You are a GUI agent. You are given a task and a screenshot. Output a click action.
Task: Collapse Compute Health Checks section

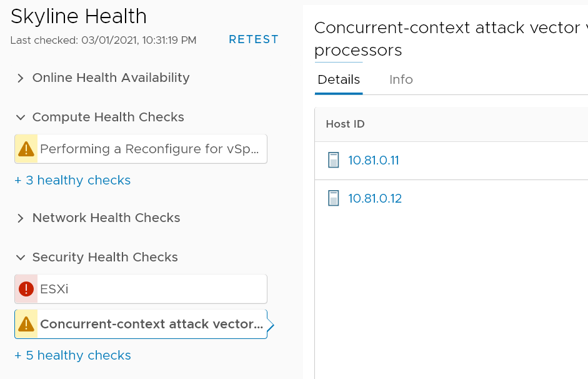pos(20,118)
